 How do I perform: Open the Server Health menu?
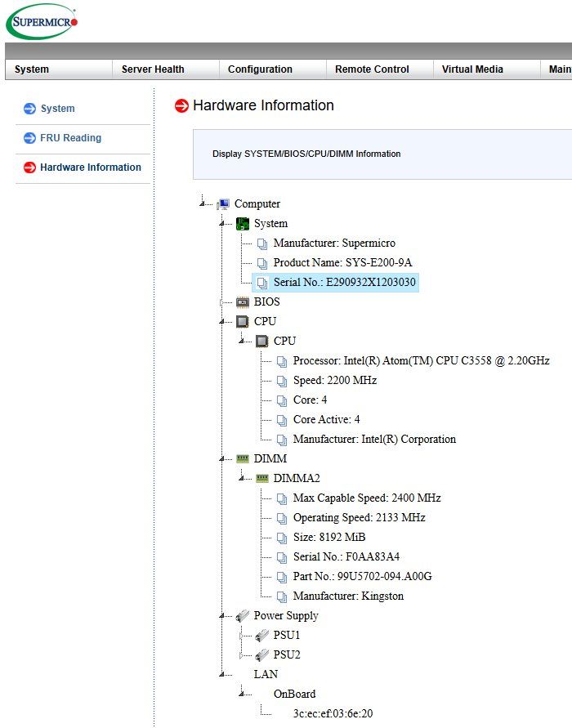166,69
